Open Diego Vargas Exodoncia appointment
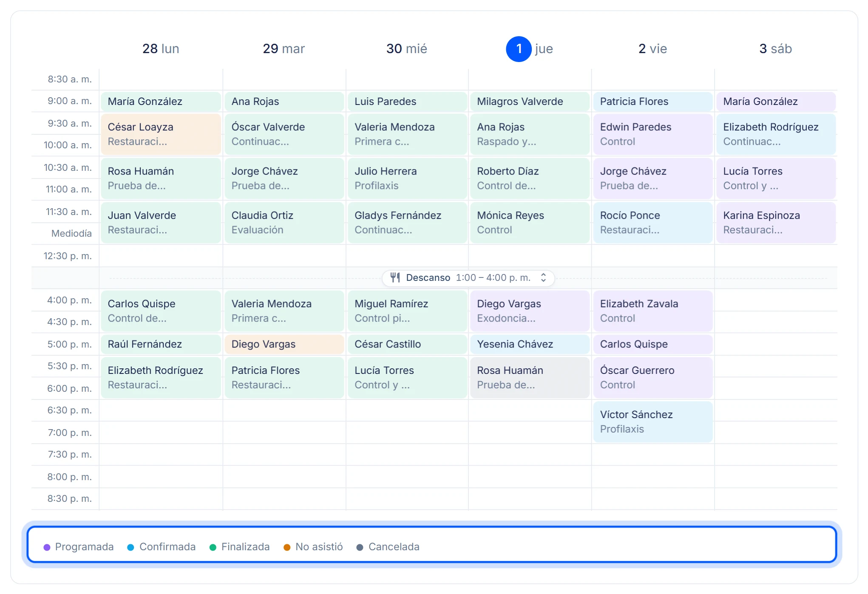This screenshot has width=868, height=594. [530, 311]
